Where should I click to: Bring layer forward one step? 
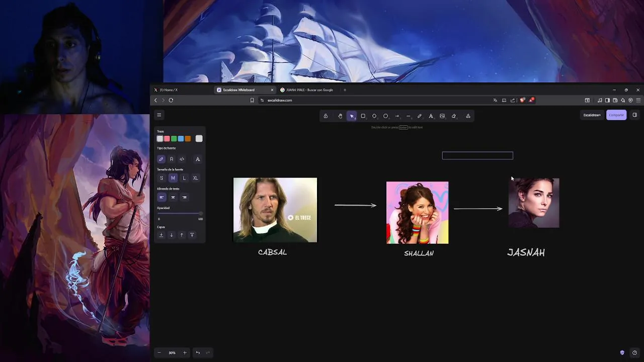[182, 235]
